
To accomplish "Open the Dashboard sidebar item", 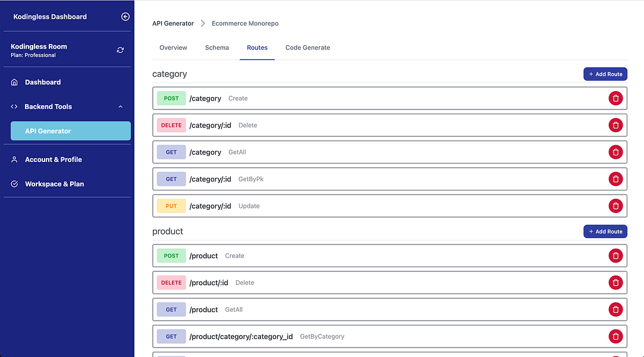I will point(43,82).
